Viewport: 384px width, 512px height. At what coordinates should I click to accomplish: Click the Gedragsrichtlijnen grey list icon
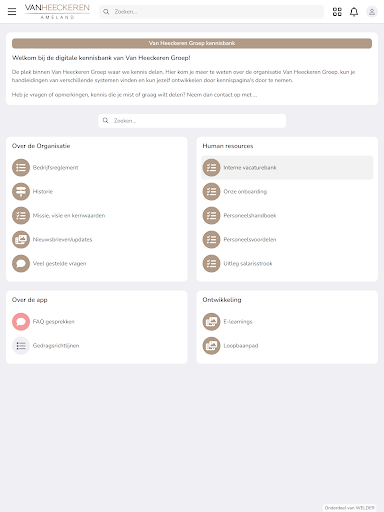point(21,346)
